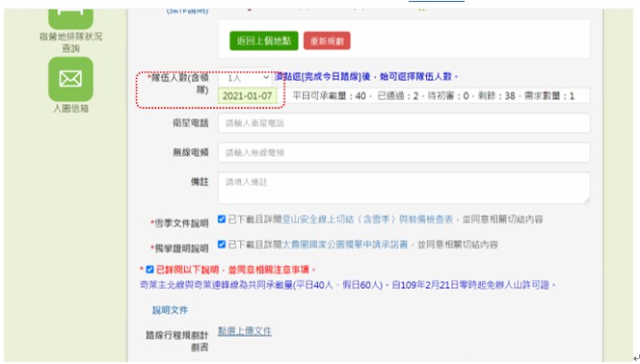Click the 返回上個地點 button
The width and height of the screenshot is (640, 364).
pyautogui.click(x=264, y=40)
